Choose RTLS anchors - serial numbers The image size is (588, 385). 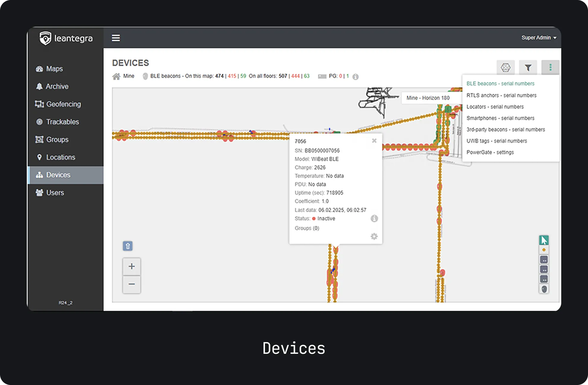(x=501, y=95)
